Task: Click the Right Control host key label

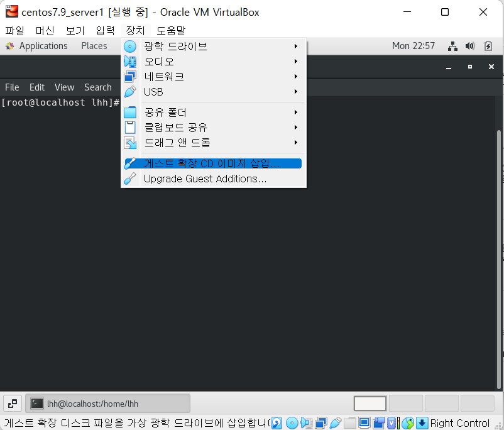Action: (459, 423)
